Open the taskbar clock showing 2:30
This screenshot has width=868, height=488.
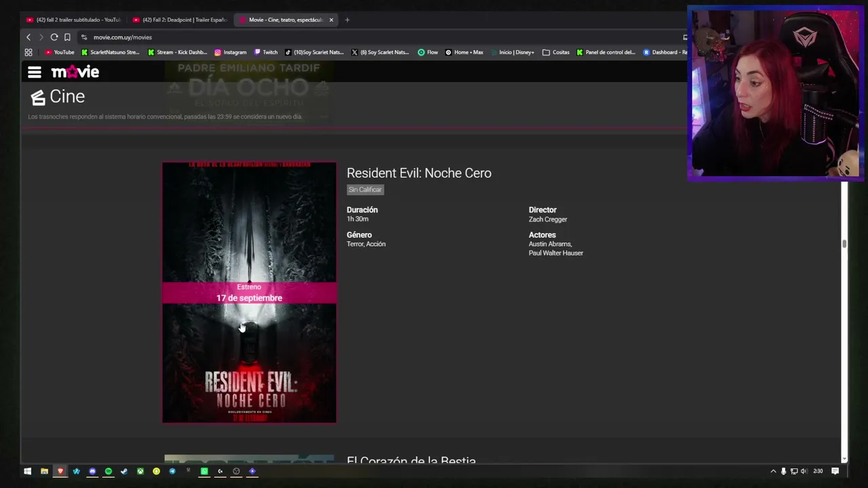(818, 471)
